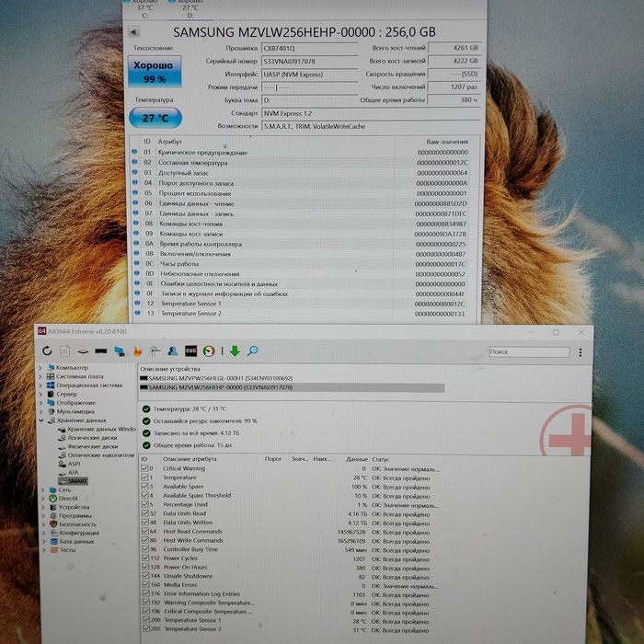This screenshot has height=644, width=644.
Task: Expand the DirectX tree node
Action: (x=42, y=499)
